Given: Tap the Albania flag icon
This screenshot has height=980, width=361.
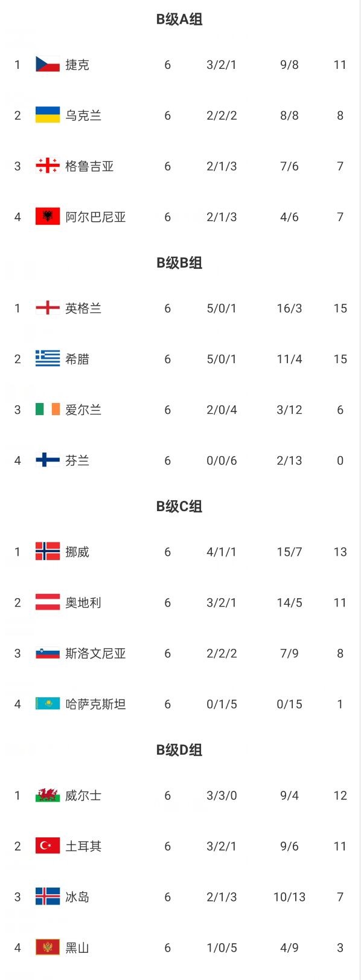Looking at the screenshot, I should [48, 217].
